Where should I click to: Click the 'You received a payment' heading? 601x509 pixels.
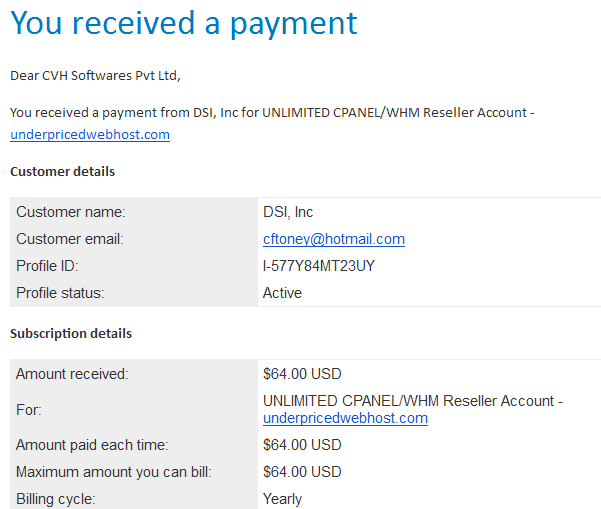(184, 24)
